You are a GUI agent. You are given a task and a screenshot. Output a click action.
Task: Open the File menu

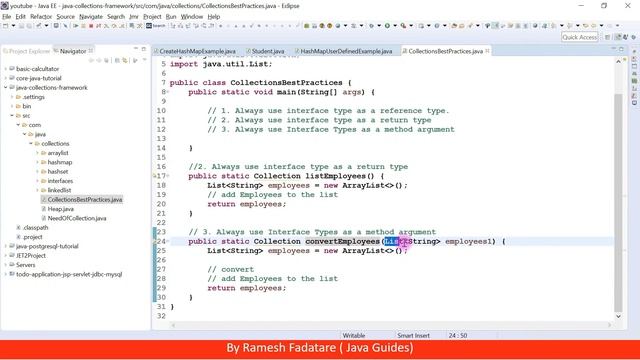[7, 17]
